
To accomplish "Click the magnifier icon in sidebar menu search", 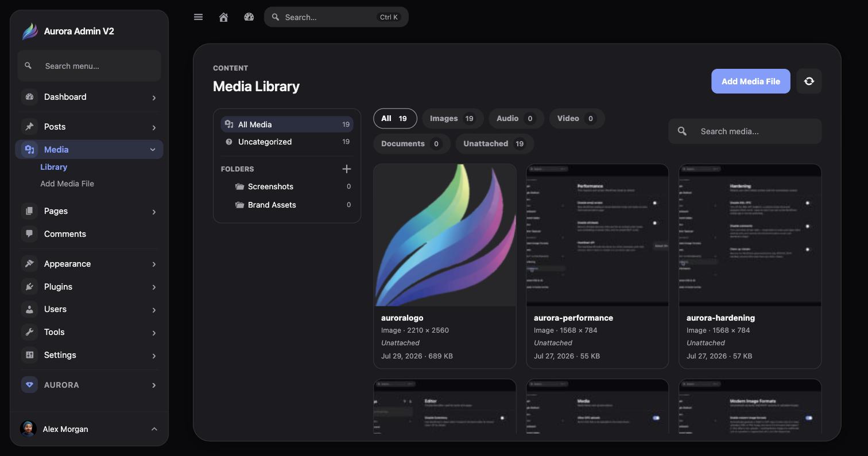I will tap(28, 66).
